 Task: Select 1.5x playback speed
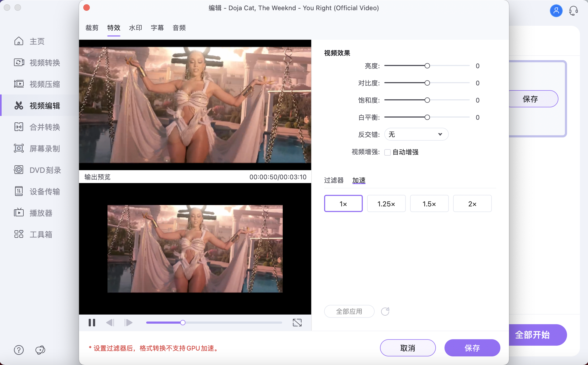coord(429,204)
